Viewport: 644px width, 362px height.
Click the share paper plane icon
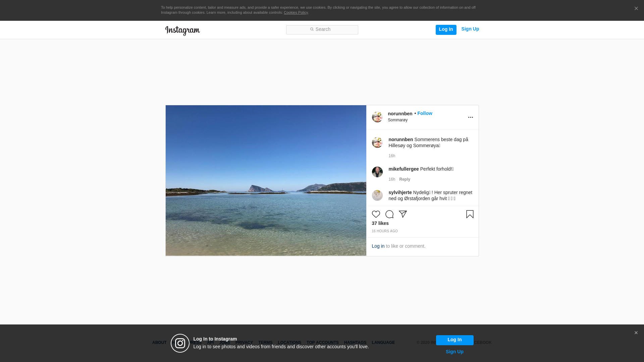[402, 214]
